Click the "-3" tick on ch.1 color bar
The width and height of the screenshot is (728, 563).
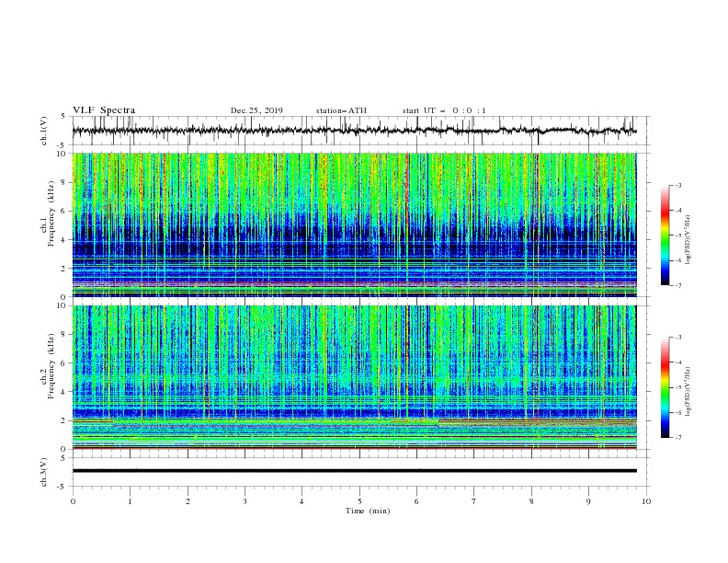click(678, 185)
